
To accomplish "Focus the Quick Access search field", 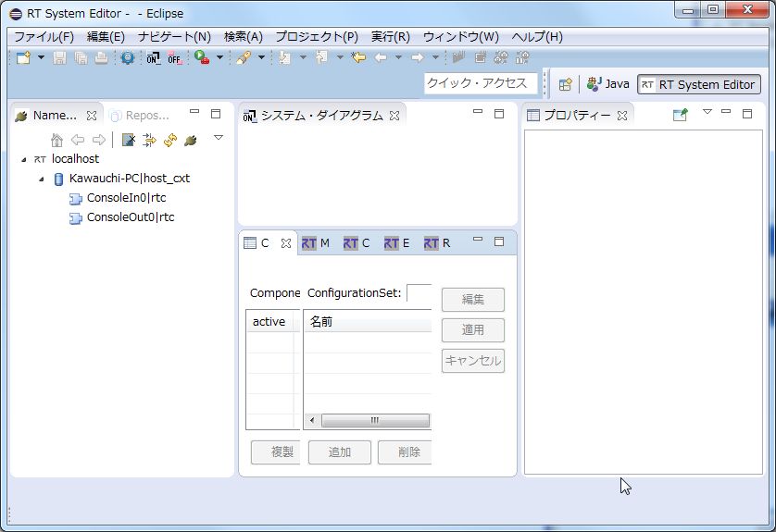I will (481, 83).
